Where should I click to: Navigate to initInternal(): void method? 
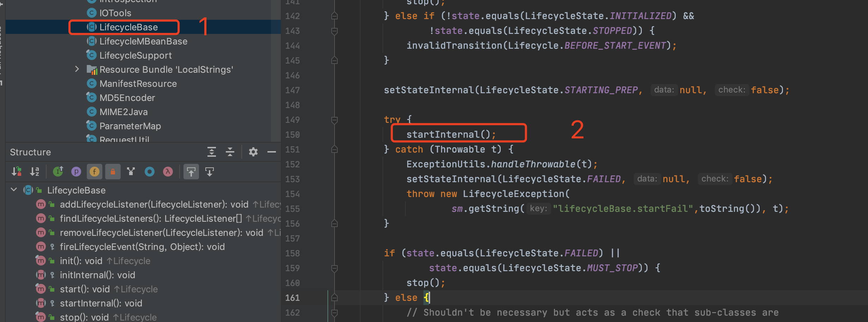click(x=97, y=275)
